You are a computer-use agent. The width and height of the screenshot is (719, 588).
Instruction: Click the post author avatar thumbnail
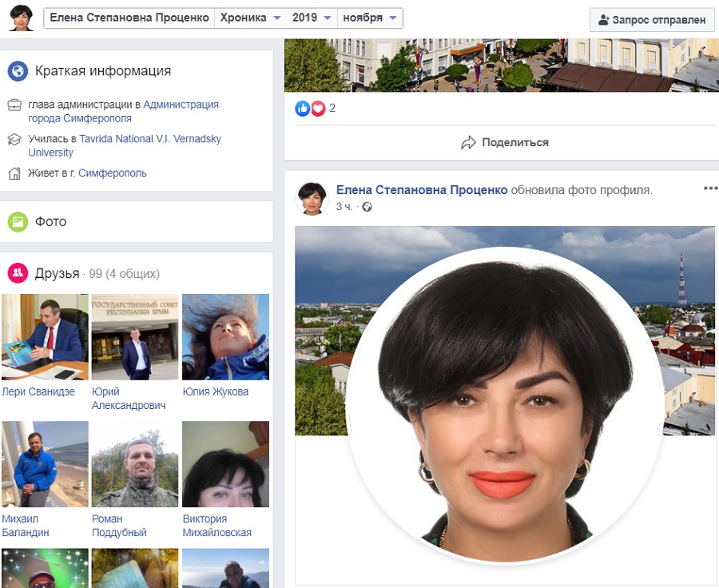coord(312,198)
